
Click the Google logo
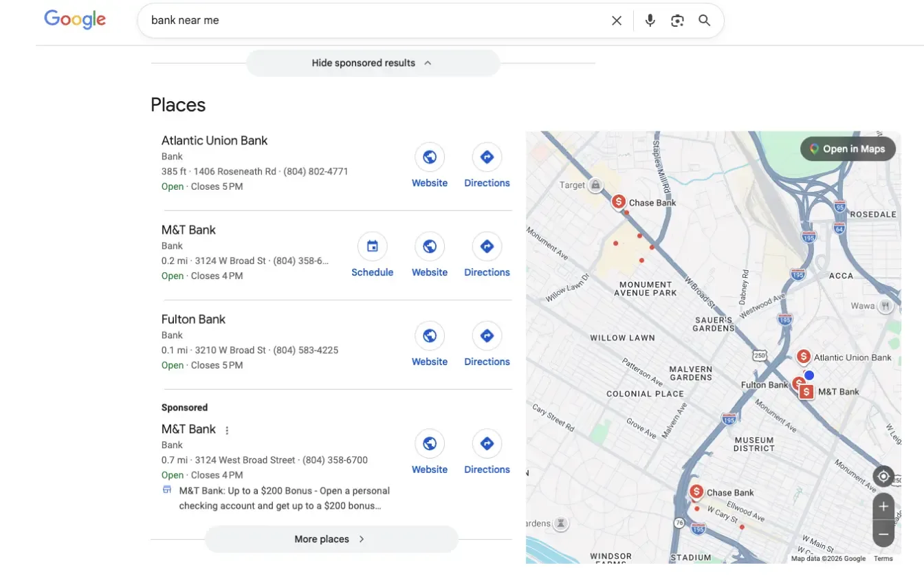point(75,20)
